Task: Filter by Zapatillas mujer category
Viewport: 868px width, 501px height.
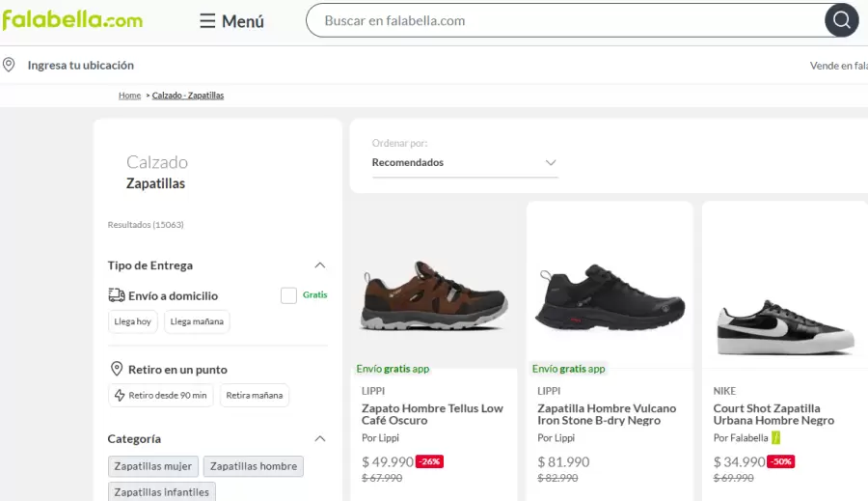Action: [x=152, y=466]
